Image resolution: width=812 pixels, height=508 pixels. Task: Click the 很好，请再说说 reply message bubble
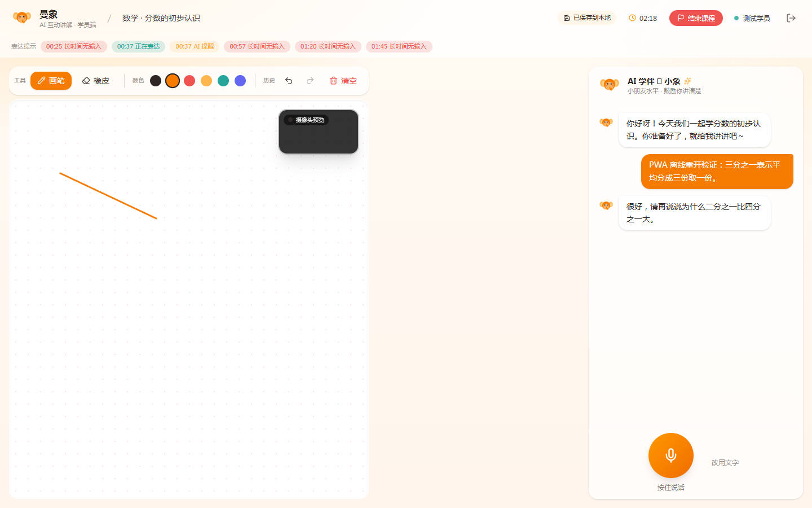[695, 213]
